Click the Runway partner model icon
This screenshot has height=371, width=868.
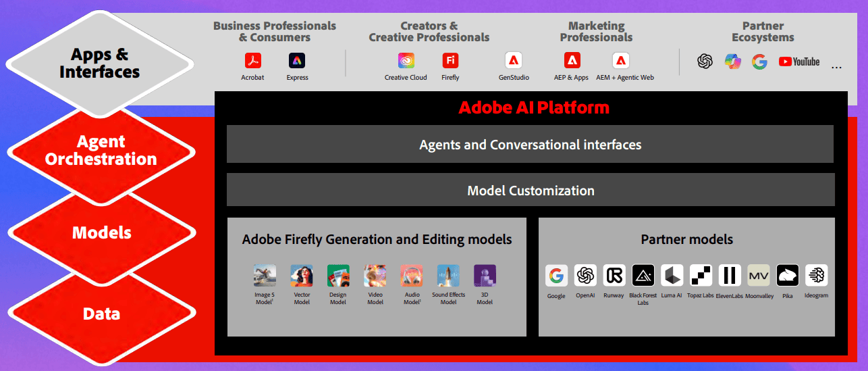pos(614,276)
